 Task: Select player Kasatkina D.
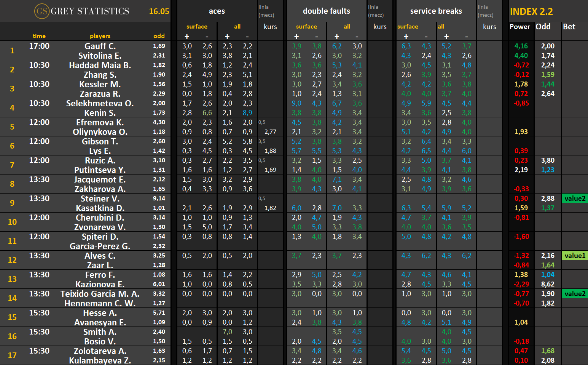(100, 208)
